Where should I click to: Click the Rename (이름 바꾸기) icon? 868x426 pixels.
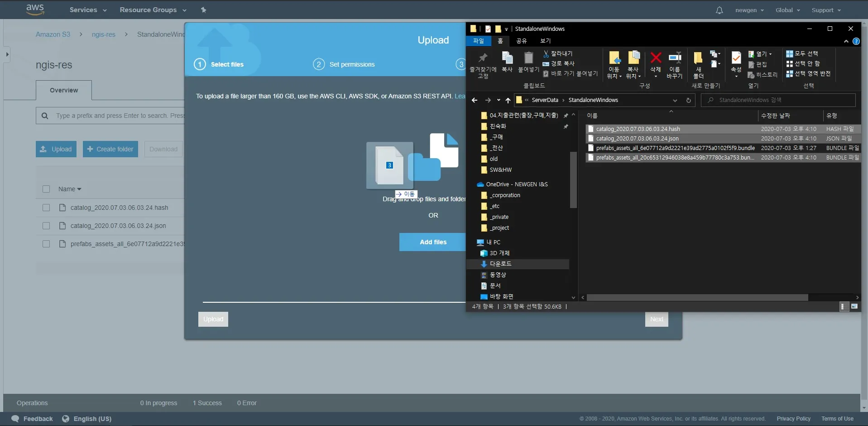coord(675,65)
